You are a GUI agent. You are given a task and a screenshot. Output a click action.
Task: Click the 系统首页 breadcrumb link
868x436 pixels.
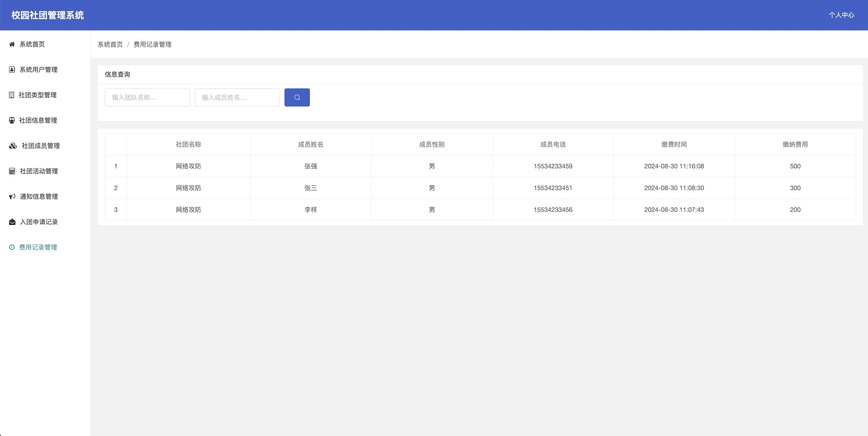(110, 44)
